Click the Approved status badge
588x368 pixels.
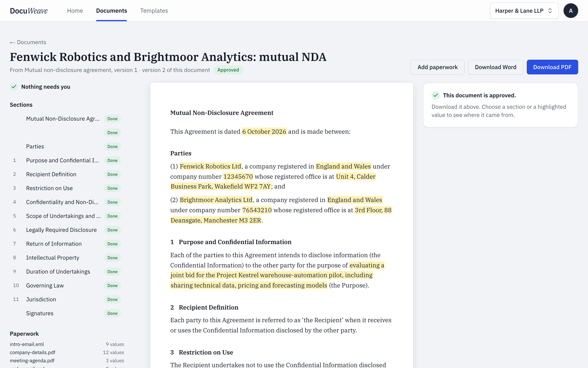[x=228, y=70]
